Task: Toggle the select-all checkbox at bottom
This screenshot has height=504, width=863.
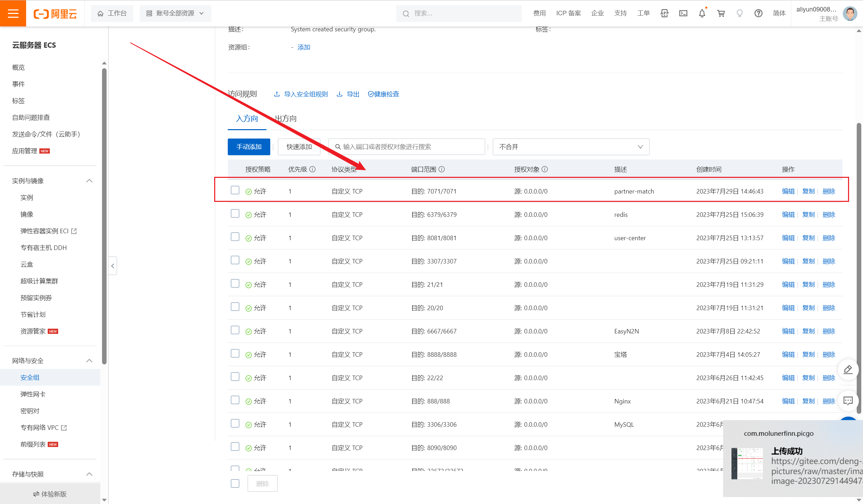Action: point(235,483)
